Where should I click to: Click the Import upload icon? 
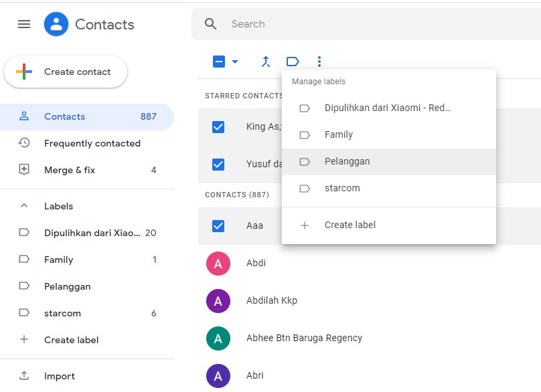(x=24, y=376)
